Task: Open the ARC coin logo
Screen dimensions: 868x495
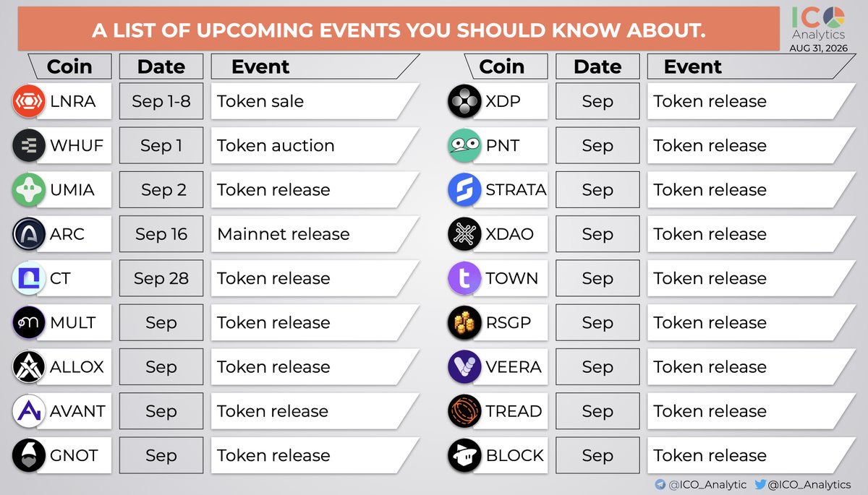Action: coord(30,234)
